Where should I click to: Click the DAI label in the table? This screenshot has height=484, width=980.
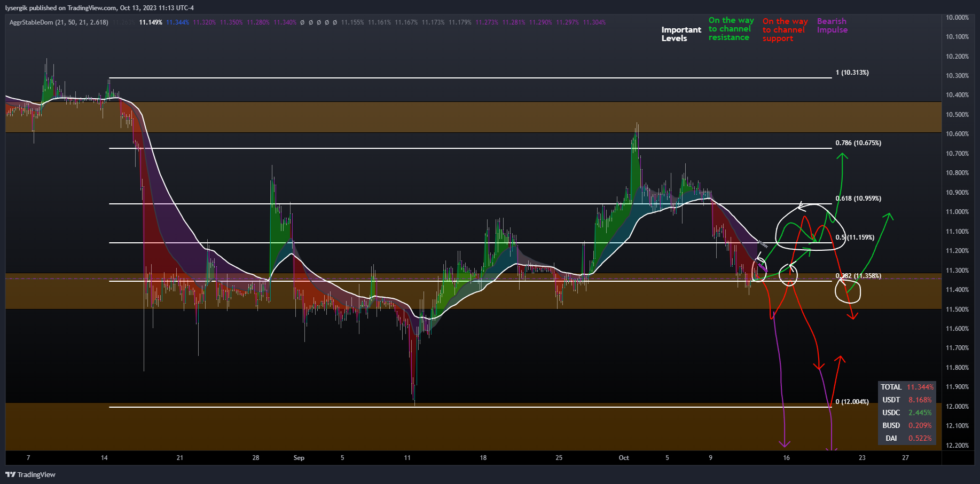tap(891, 438)
